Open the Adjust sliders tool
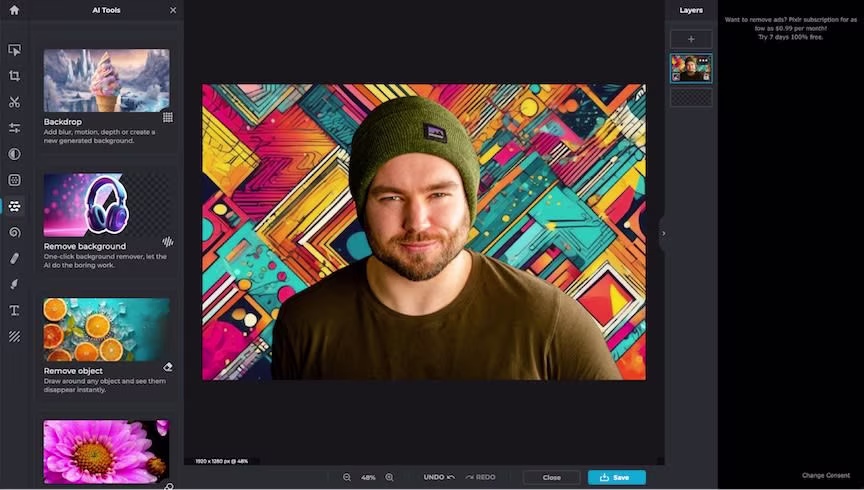Image resolution: width=864 pixels, height=490 pixels. pyautogui.click(x=14, y=128)
